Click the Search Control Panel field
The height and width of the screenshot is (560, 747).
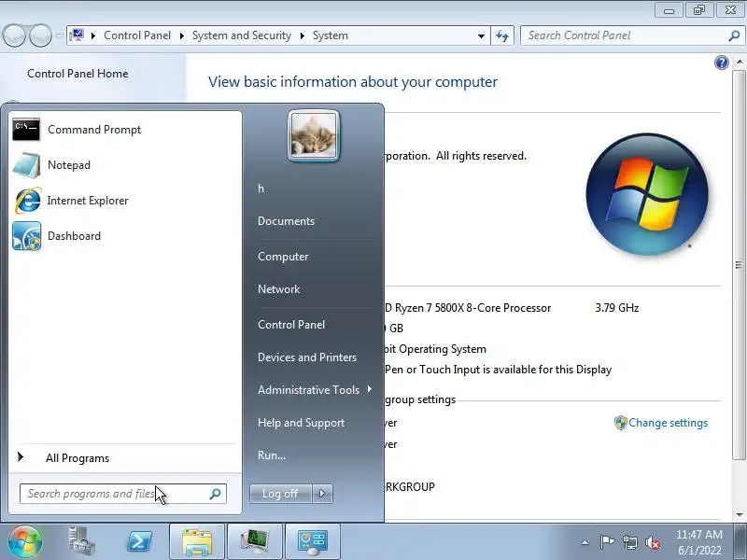(632, 35)
